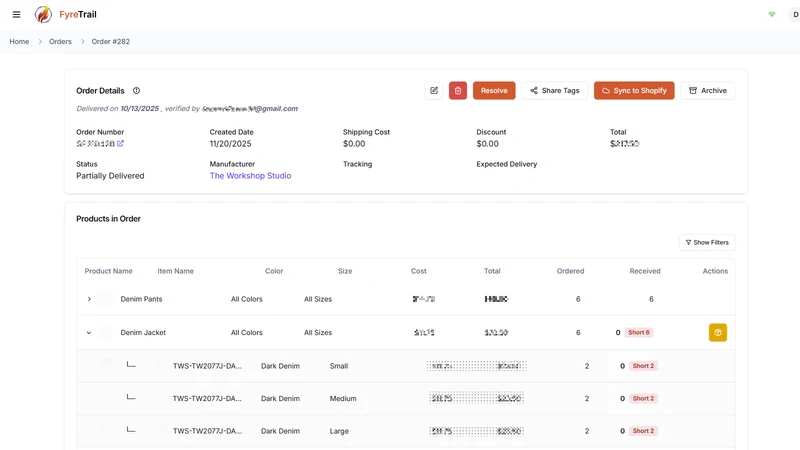Screen dimensions: 800x450
Task: Open The Workshop Studio manufacturer link
Action: click(250, 176)
